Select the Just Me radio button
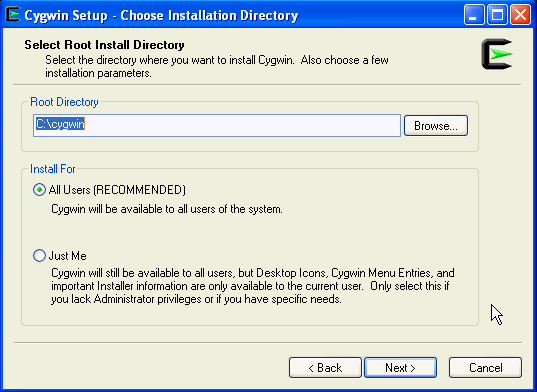Screen dimensions: 537x392 (x=39, y=255)
